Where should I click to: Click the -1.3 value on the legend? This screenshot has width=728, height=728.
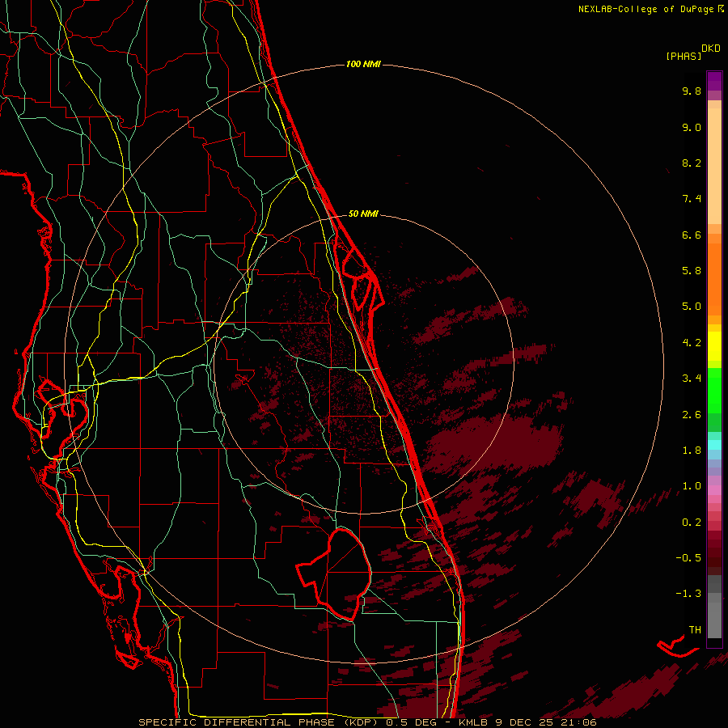pyautogui.click(x=688, y=594)
